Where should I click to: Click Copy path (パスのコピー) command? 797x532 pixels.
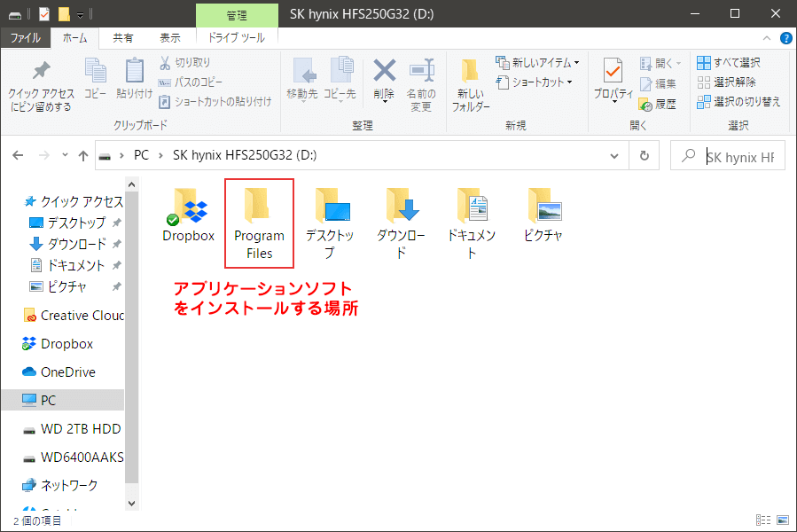[x=190, y=82]
